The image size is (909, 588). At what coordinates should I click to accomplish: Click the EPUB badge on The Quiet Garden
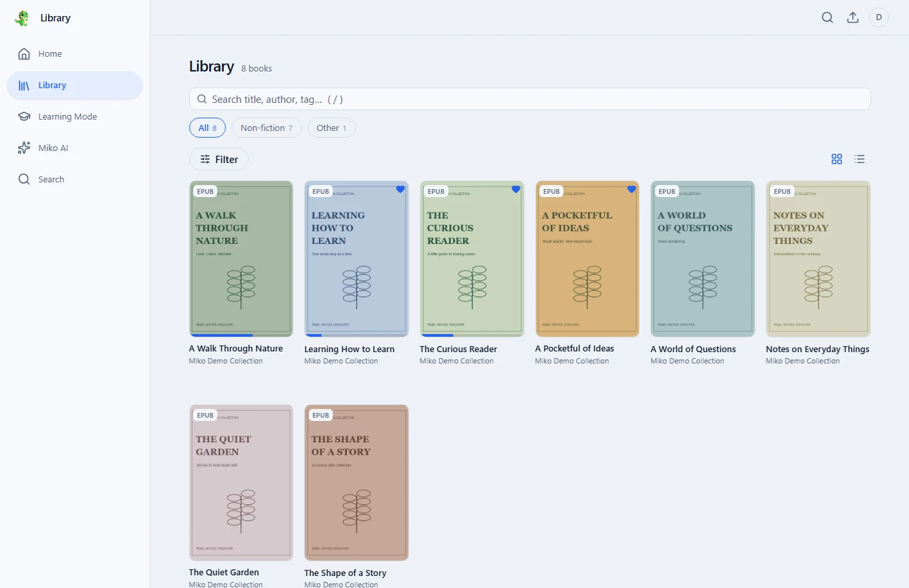tap(205, 416)
